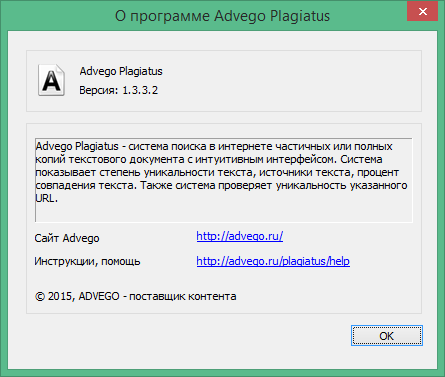
Task: Open the http://advego.ru/ link
Action: pos(240,236)
